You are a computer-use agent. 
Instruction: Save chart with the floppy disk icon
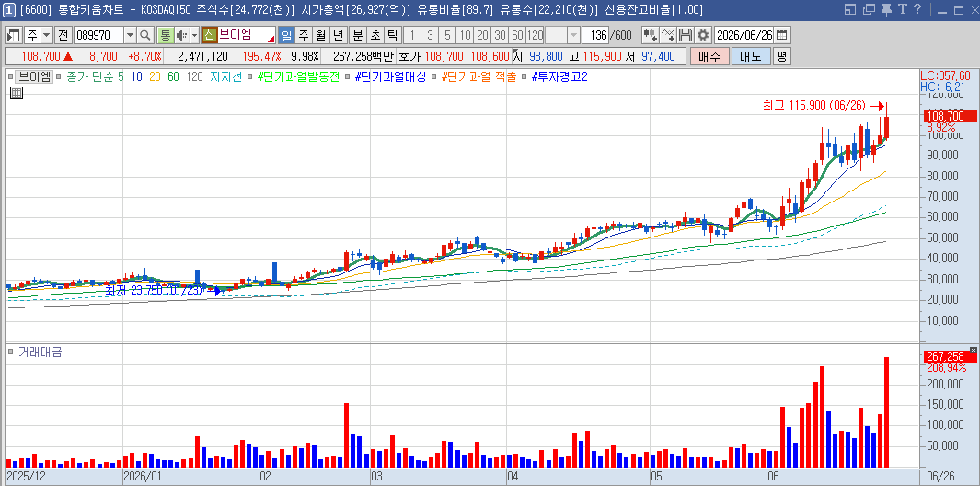(x=686, y=35)
